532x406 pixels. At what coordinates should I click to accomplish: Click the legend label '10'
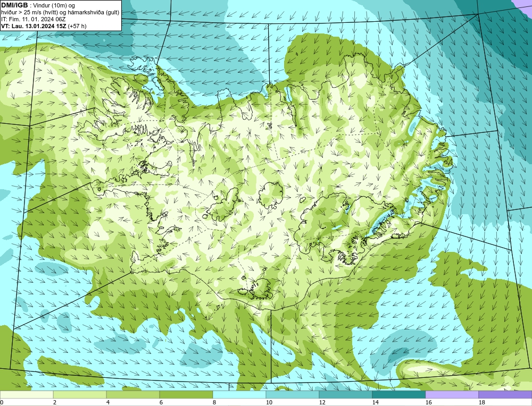click(269, 402)
